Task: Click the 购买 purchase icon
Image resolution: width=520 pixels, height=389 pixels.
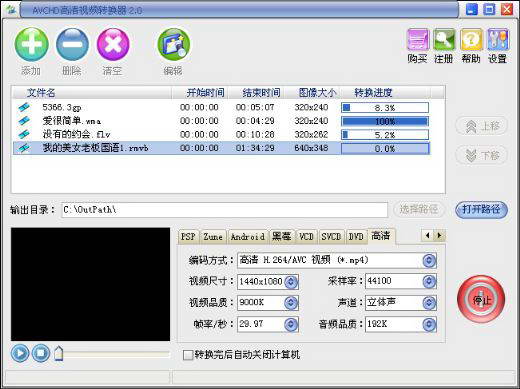Action: [418, 40]
